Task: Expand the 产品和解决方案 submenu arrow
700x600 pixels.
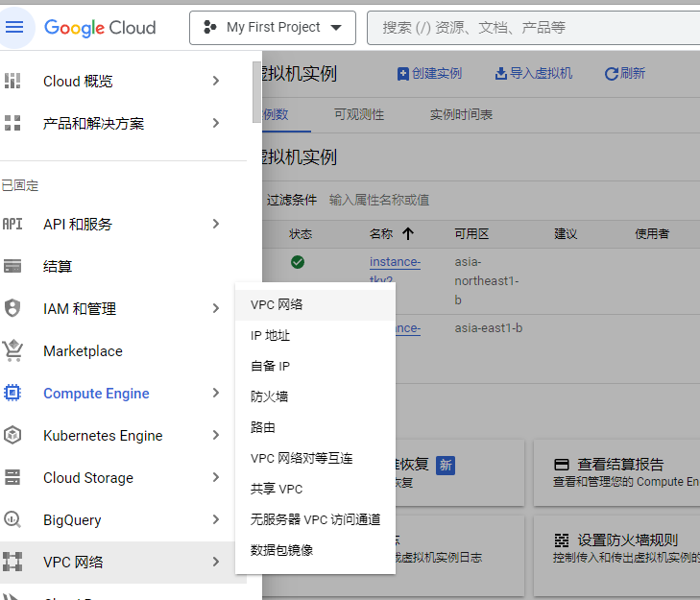Action: (x=216, y=123)
